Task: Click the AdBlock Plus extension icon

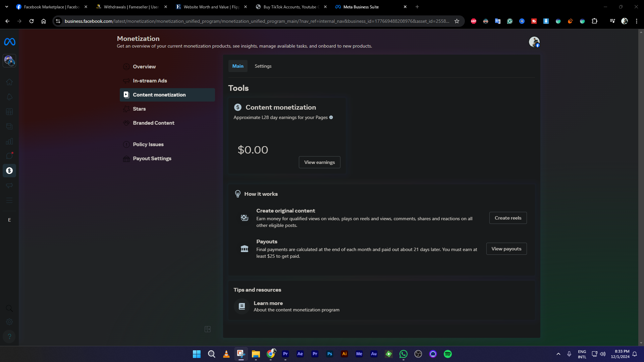Action: coord(474,21)
